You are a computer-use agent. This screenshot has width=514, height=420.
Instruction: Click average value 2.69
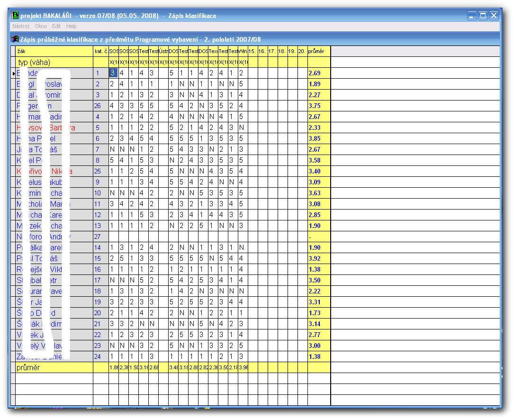click(315, 73)
